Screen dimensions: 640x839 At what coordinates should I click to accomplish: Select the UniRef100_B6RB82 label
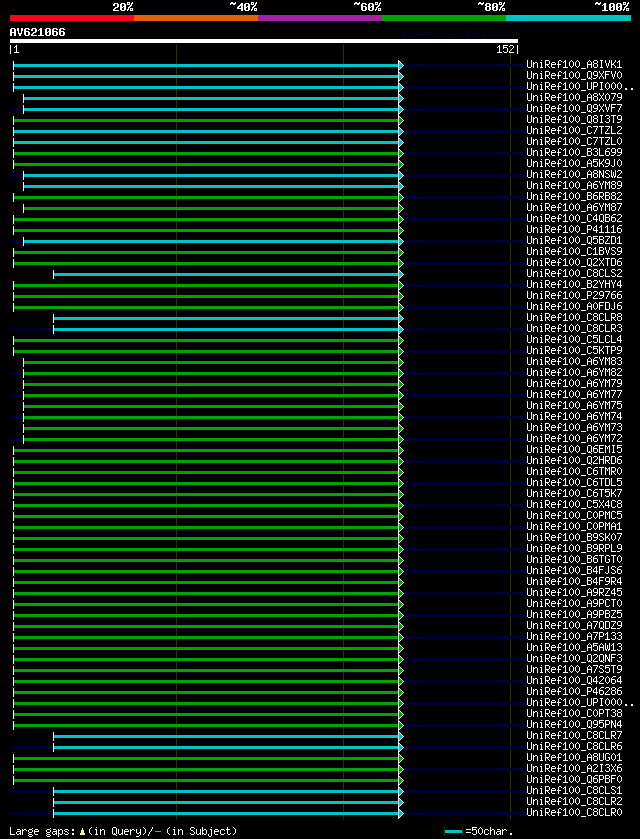tap(575, 196)
